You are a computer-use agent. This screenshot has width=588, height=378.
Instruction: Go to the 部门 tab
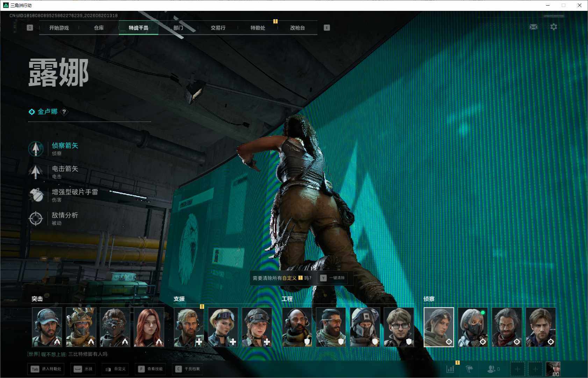coord(178,28)
